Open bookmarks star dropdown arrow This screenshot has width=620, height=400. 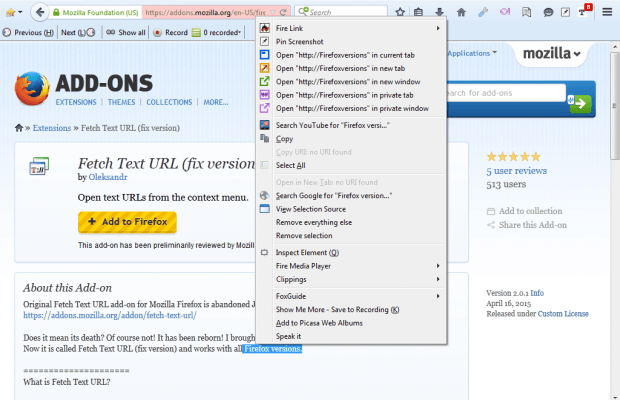click(20, 12)
